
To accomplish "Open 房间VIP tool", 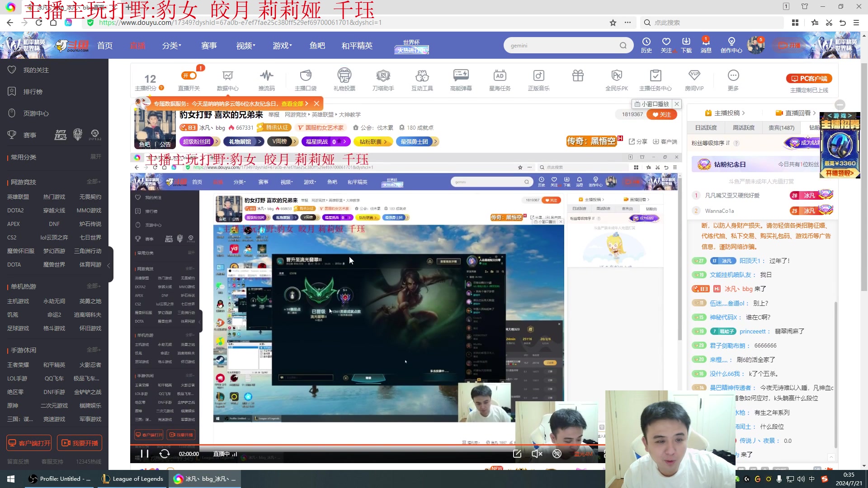I will pos(694,80).
